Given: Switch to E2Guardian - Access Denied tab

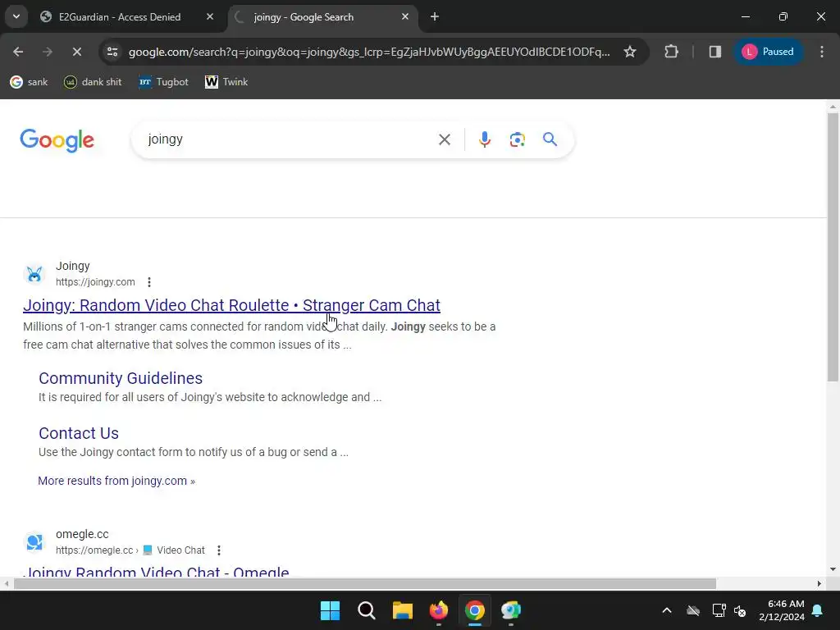Looking at the screenshot, I should [120, 17].
